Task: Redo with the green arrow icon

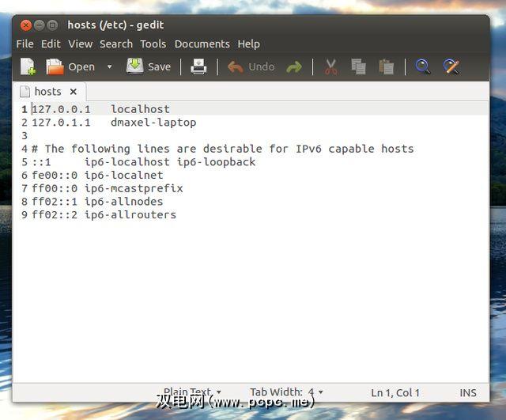Action: tap(294, 67)
